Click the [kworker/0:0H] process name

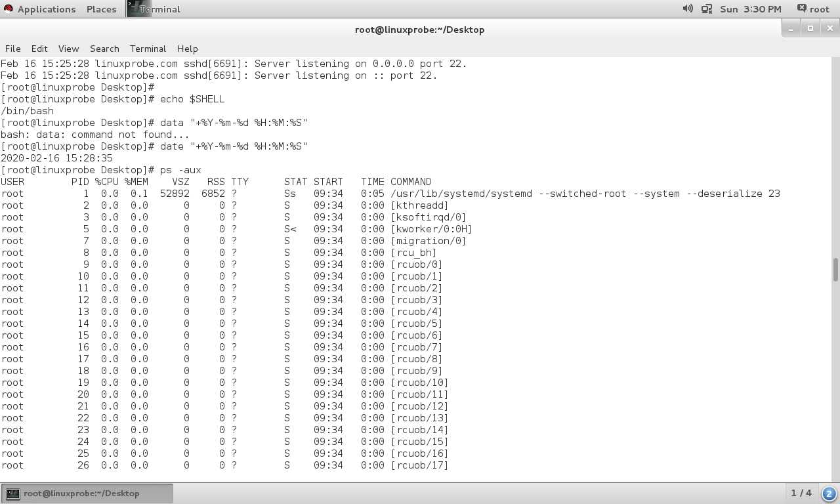[x=432, y=229]
